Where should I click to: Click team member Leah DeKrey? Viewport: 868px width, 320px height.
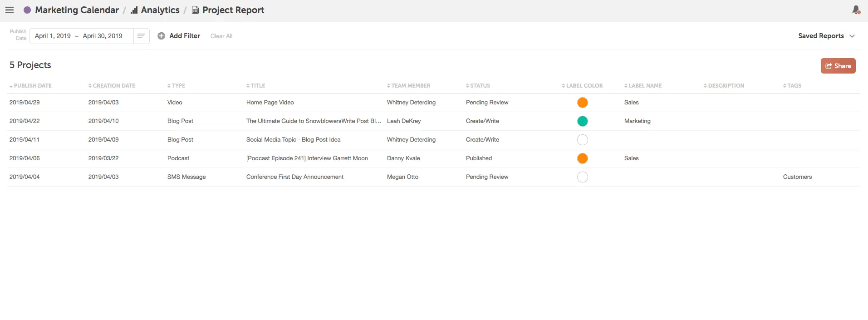point(404,121)
